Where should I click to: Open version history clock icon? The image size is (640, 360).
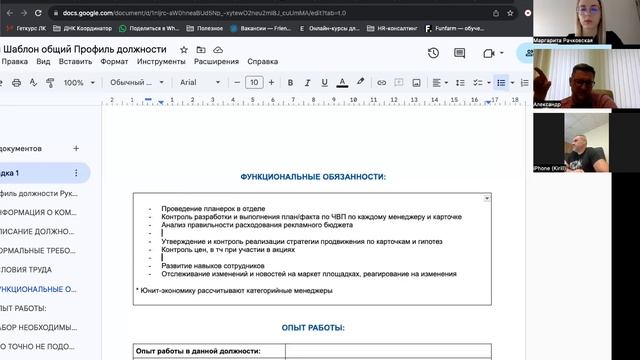click(433, 53)
